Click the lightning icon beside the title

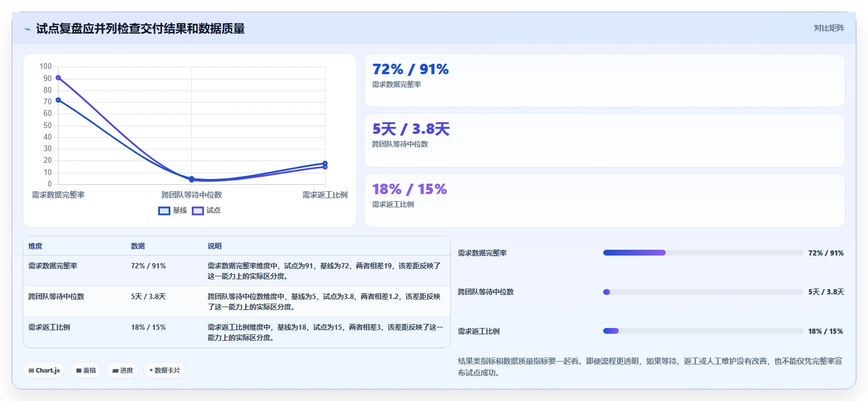click(x=27, y=28)
